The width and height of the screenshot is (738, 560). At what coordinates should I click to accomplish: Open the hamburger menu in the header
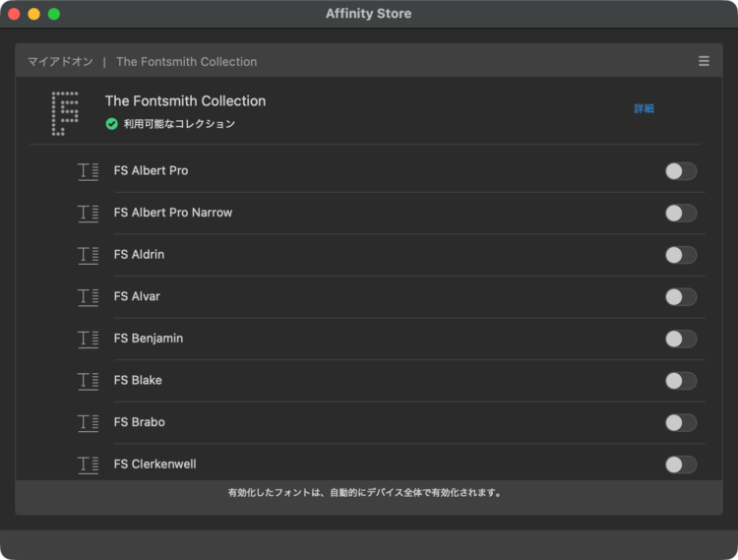704,61
